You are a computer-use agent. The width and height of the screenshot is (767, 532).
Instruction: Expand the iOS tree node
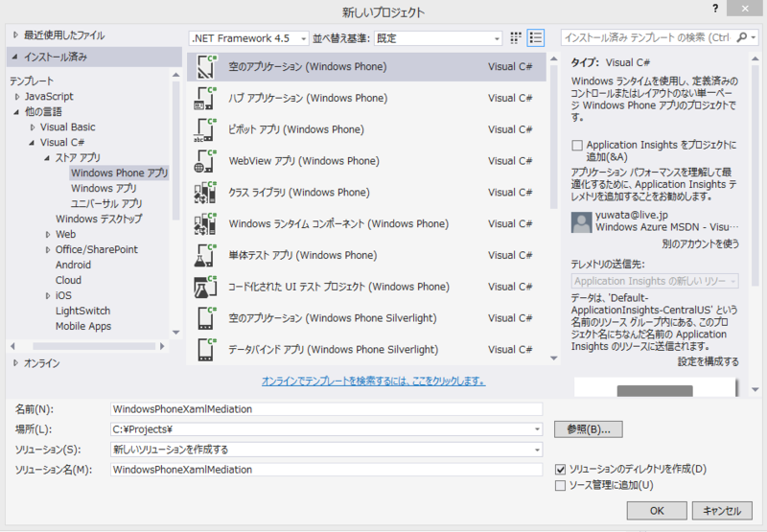tap(48, 296)
